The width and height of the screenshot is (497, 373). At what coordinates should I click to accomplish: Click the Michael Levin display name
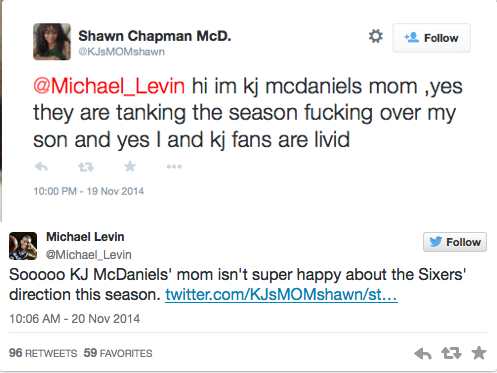coord(85,237)
